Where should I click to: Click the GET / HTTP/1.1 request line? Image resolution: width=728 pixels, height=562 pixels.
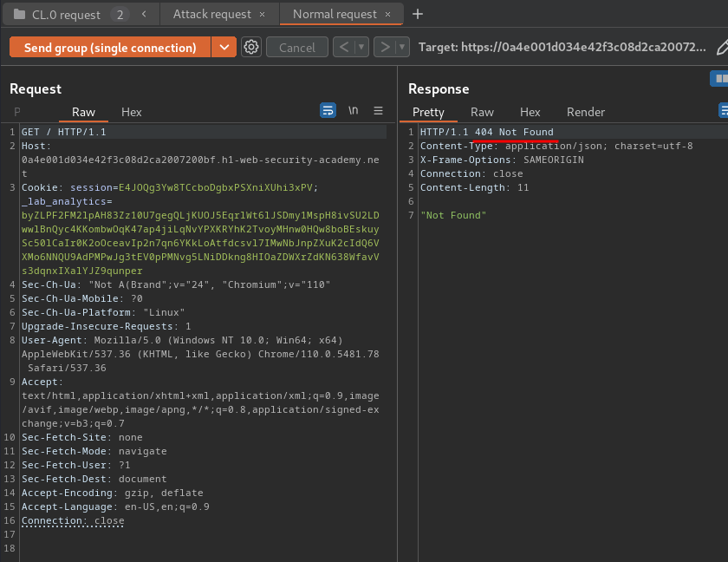click(64, 132)
